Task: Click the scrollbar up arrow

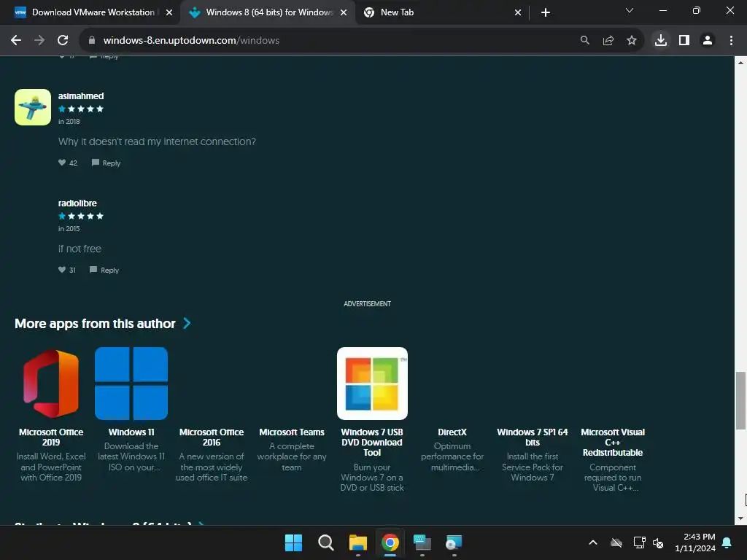Action: pyautogui.click(x=740, y=63)
